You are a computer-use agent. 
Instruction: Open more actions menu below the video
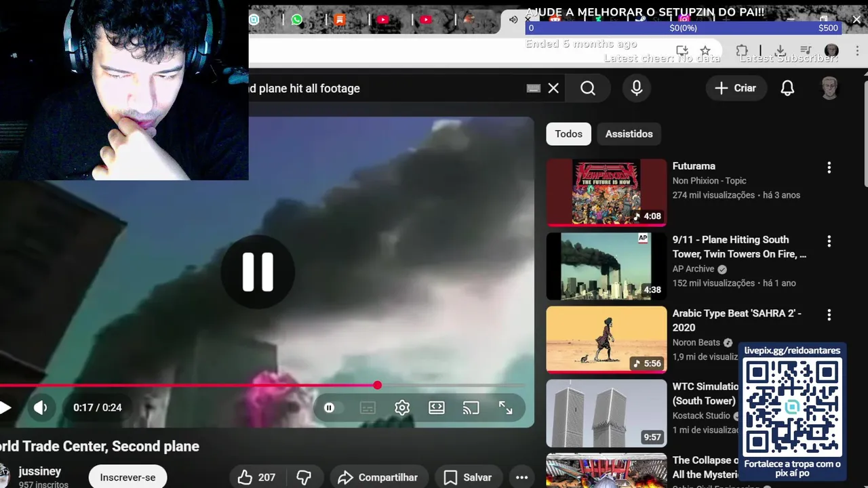[521, 477]
